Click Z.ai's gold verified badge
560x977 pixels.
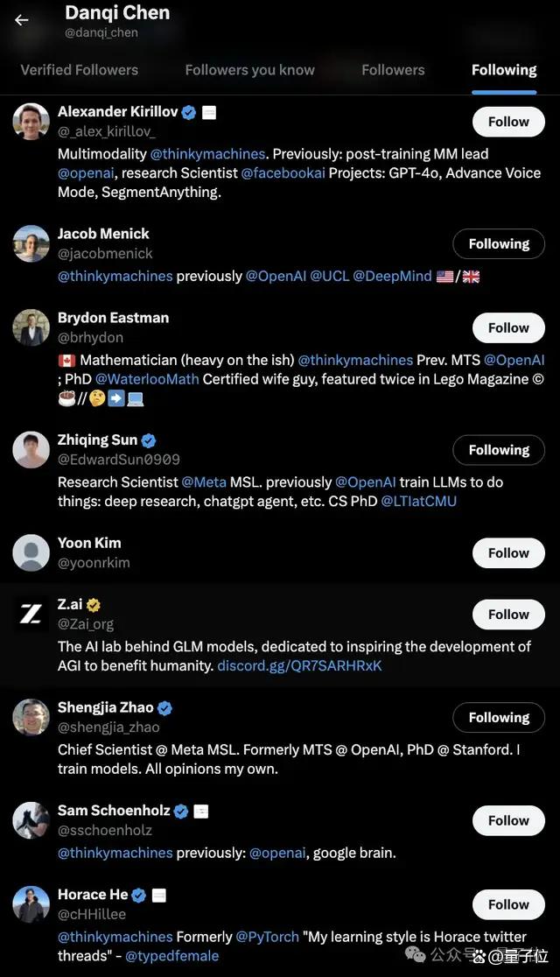click(x=94, y=604)
